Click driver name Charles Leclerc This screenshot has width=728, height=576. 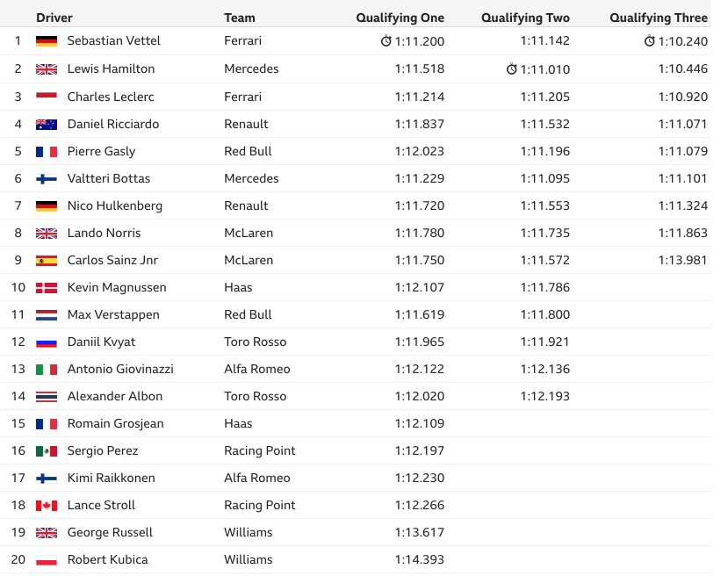click(x=111, y=97)
